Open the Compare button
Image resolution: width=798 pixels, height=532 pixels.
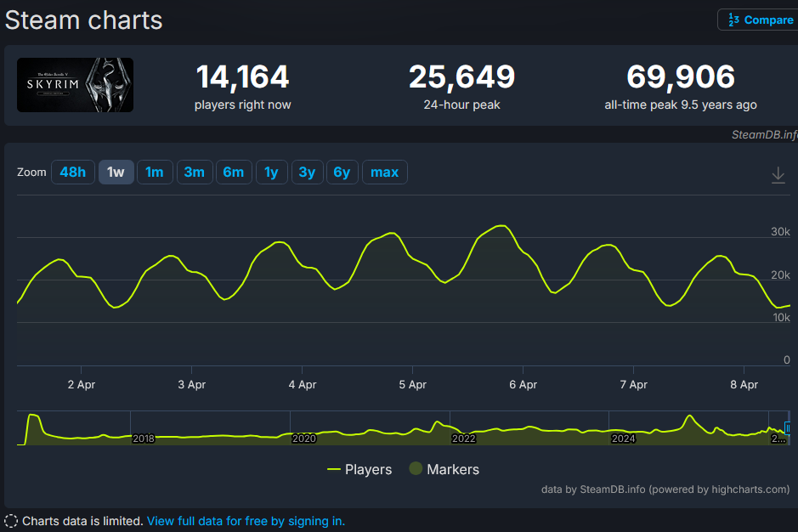pos(758,20)
